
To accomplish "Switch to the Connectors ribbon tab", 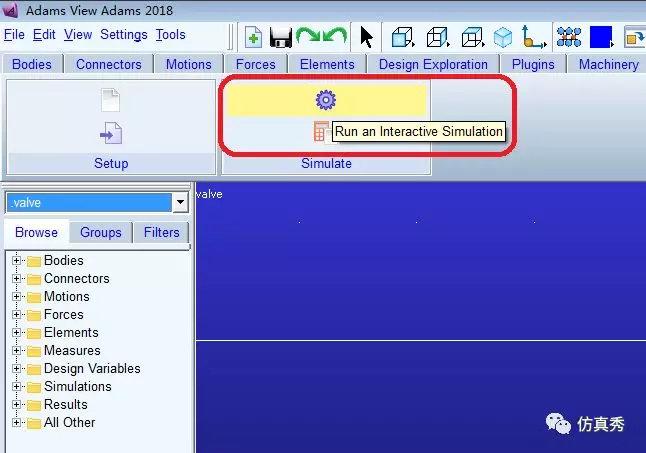I will point(109,64).
